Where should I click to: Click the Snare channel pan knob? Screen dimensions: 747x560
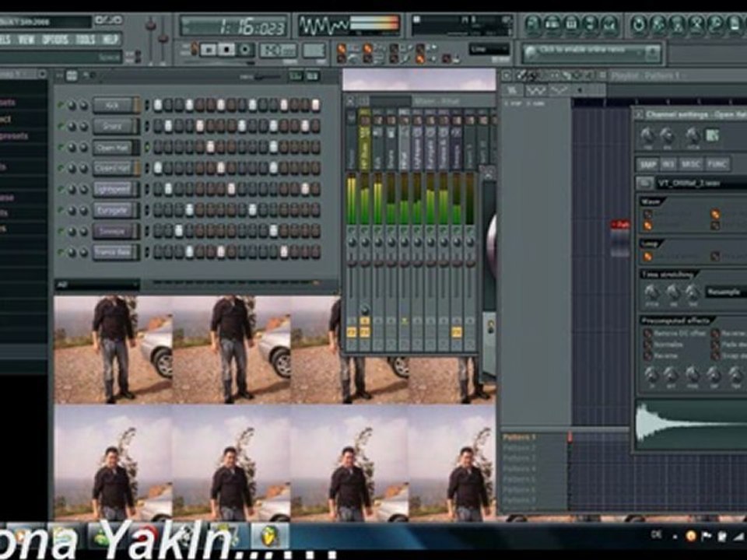72,126
